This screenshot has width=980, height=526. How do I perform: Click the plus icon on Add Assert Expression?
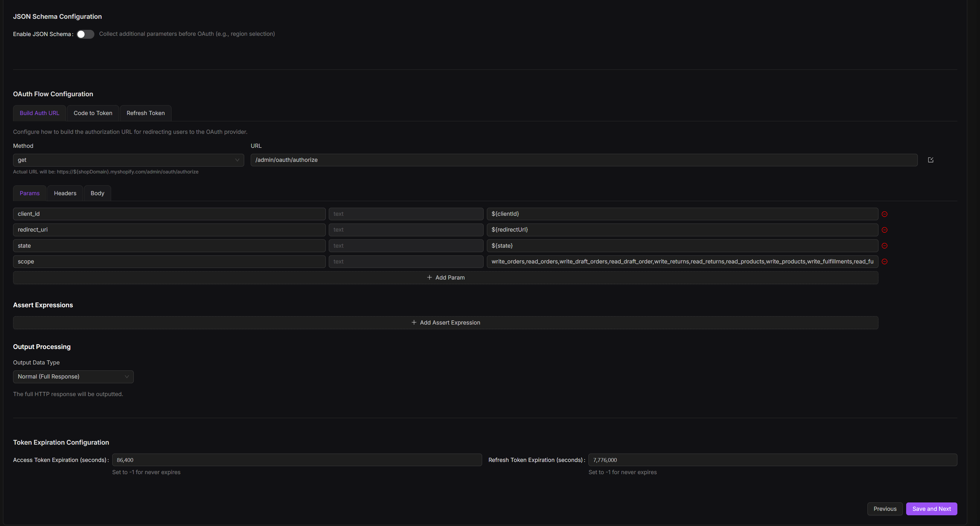(x=414, y=322)
